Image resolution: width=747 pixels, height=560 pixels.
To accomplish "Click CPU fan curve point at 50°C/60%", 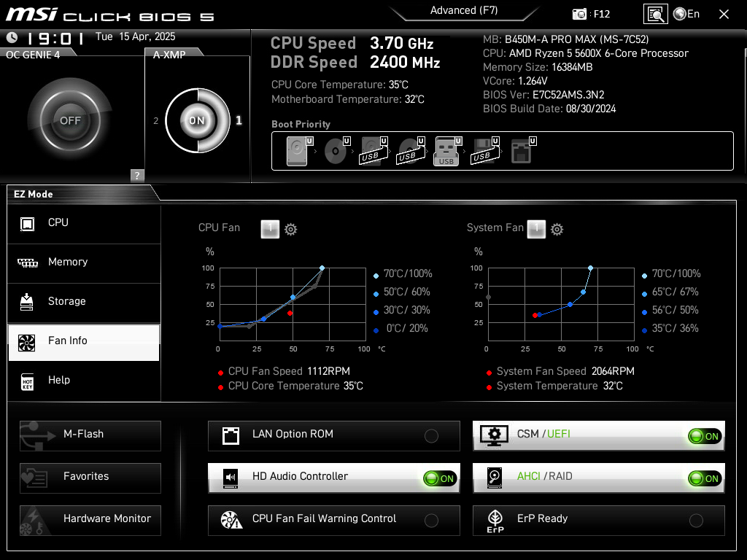I will [x=293, y=297].
